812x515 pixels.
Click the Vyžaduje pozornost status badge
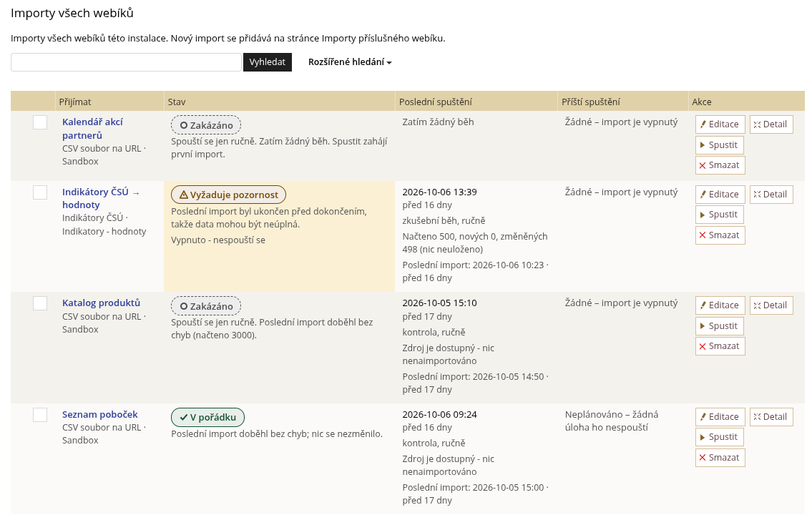228,195
